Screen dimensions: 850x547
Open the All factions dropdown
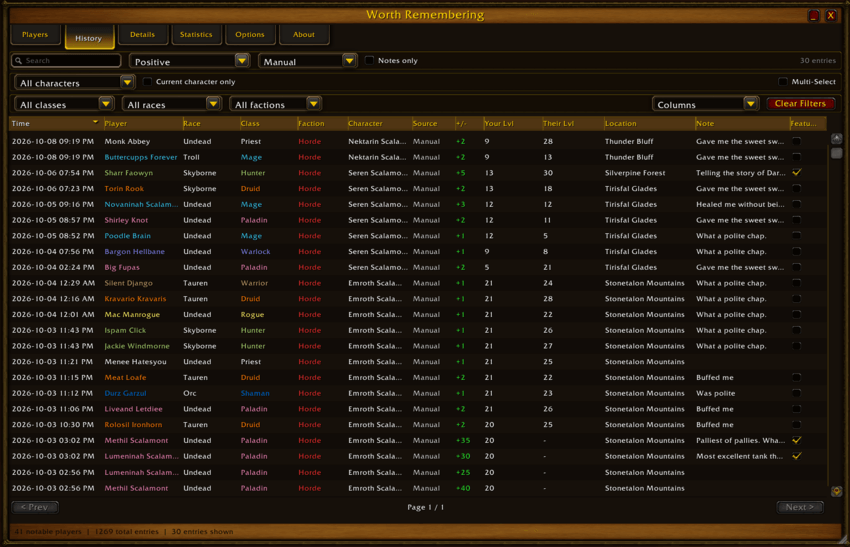click(x=275, y=104)
